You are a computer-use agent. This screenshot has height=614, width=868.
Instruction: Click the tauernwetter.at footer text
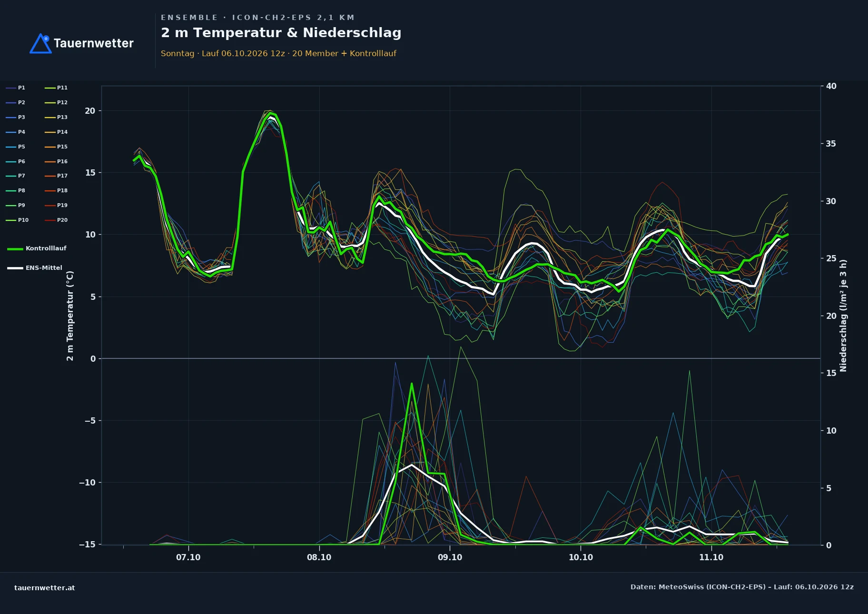click(x=44, y=588)
